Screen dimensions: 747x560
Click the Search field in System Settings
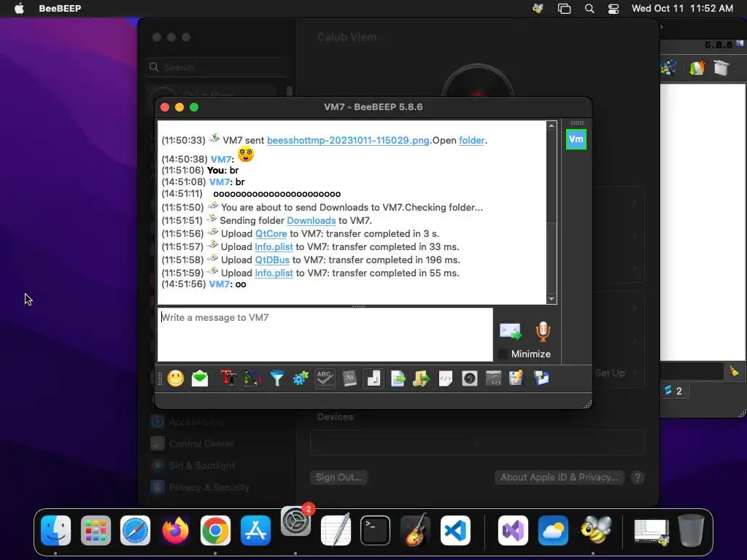coord(217,67)
